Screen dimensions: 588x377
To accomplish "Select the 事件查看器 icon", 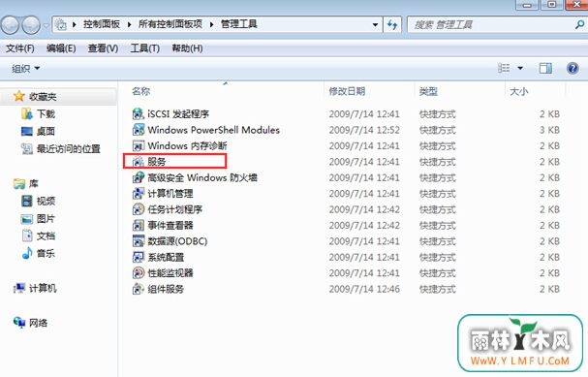I will pos(139,225).
